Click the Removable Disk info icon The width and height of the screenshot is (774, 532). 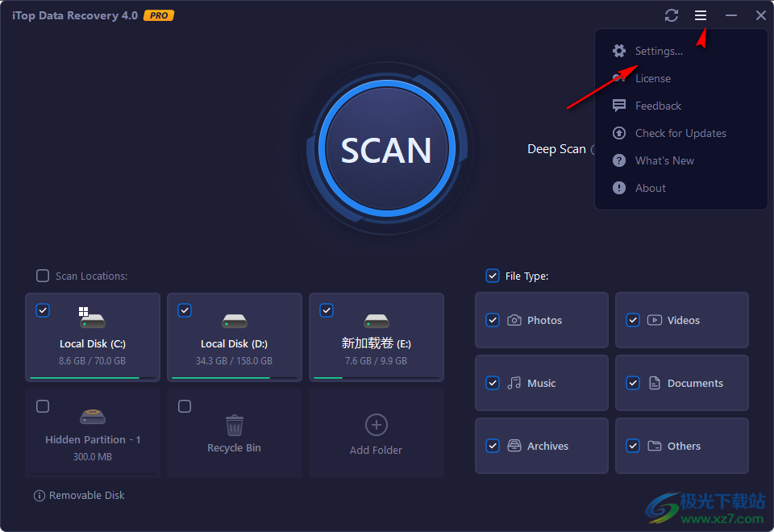point(40,495)
